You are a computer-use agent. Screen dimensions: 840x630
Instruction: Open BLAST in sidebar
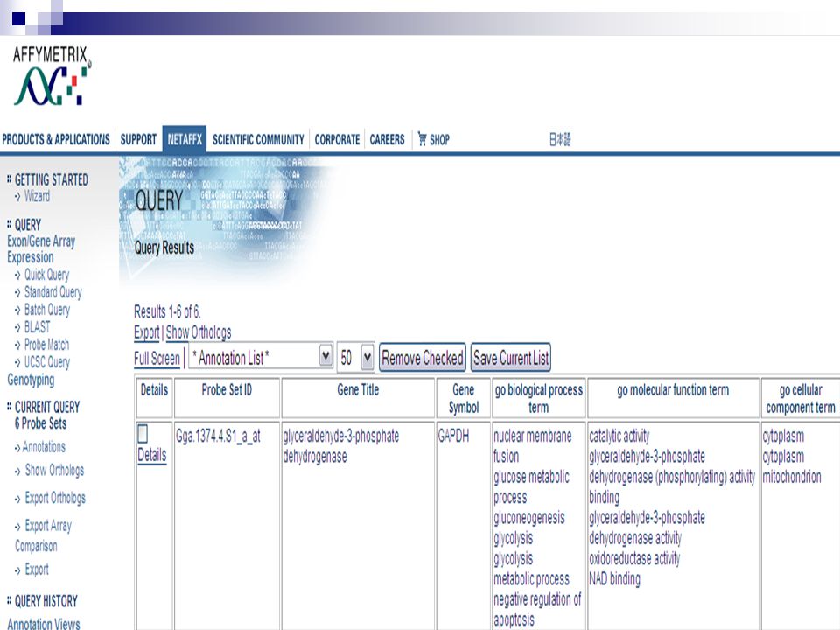[x=37, y=326]
